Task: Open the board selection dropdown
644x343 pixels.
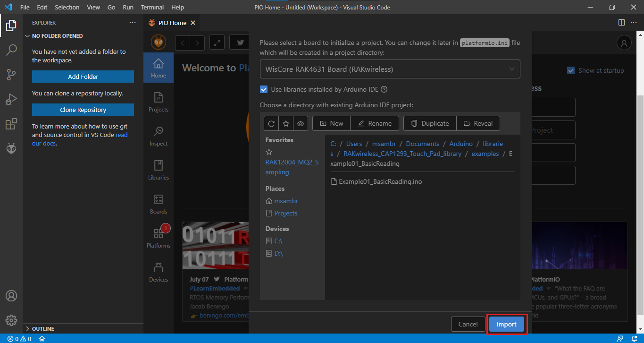Action: click(x=390, y=69)
